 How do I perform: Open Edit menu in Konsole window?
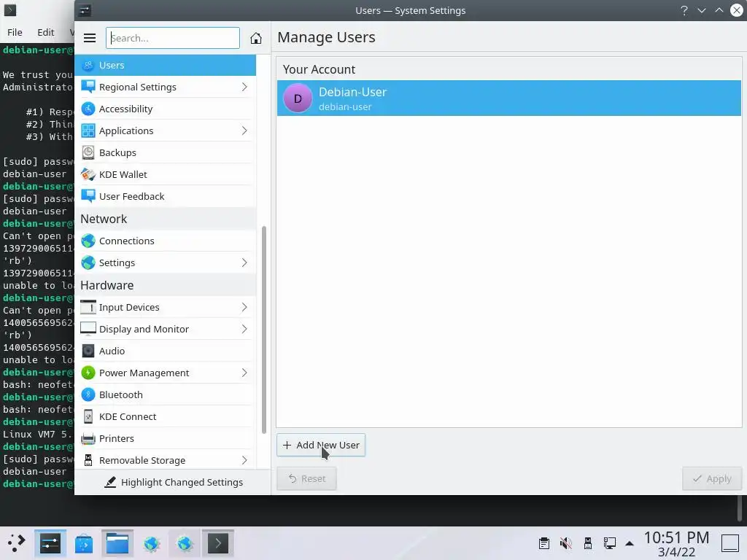click(46, 32)
